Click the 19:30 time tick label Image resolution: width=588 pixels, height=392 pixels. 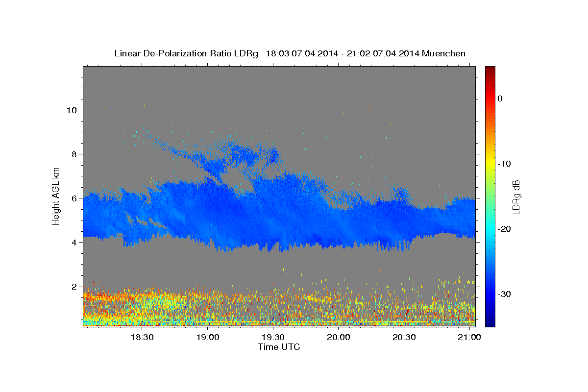[x=273, y=338]
